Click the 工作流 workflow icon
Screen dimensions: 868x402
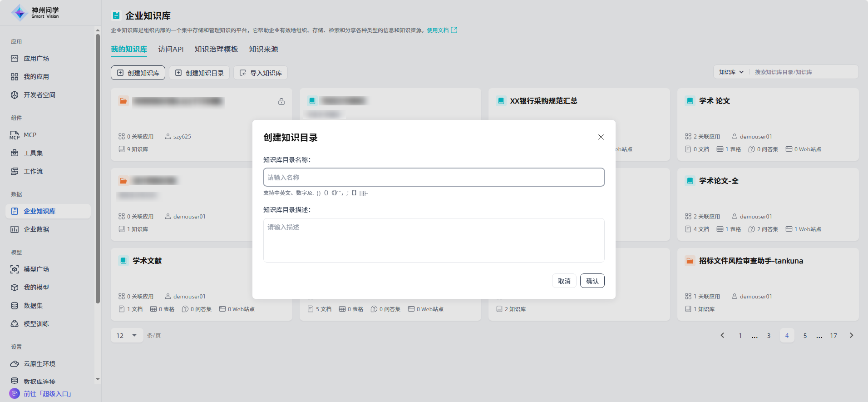tap(15, 171)
